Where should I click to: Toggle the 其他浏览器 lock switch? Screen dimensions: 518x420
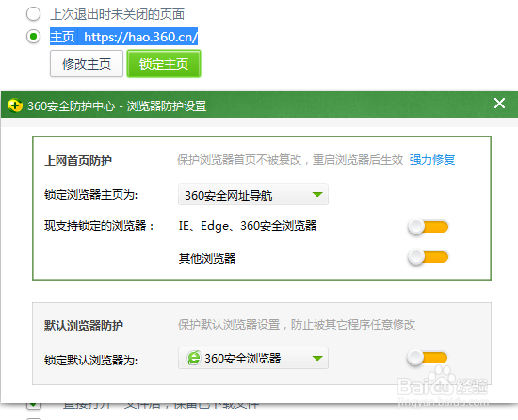pos(429,257)
